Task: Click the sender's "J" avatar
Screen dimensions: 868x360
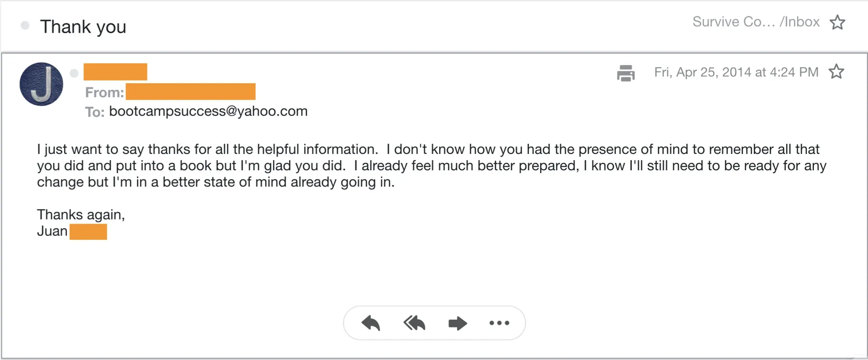Action: (x=41, y=84)
